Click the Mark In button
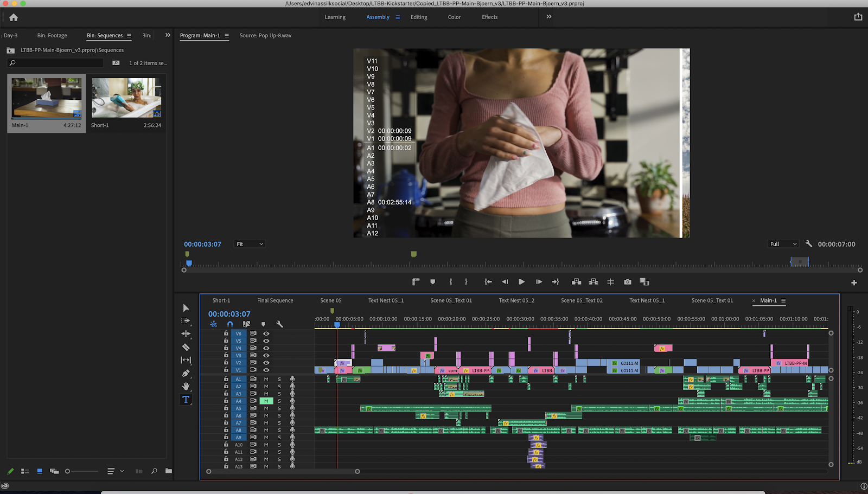868x494 pixels. click(451, 282)
